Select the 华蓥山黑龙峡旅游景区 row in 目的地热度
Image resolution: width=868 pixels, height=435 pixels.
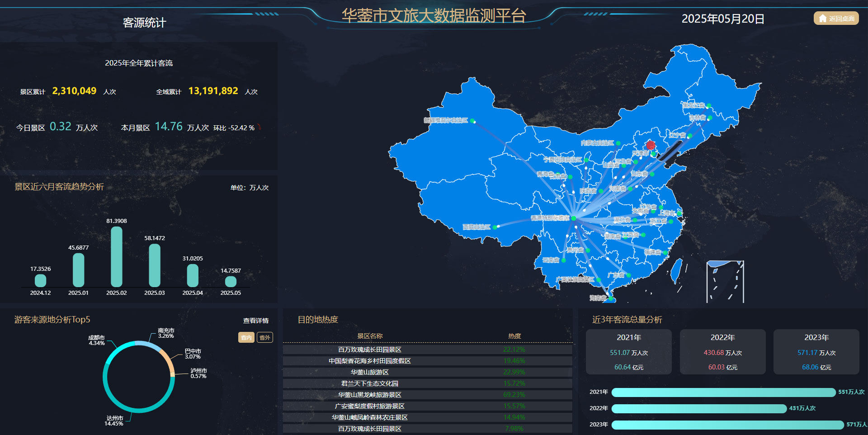point(426,394)
